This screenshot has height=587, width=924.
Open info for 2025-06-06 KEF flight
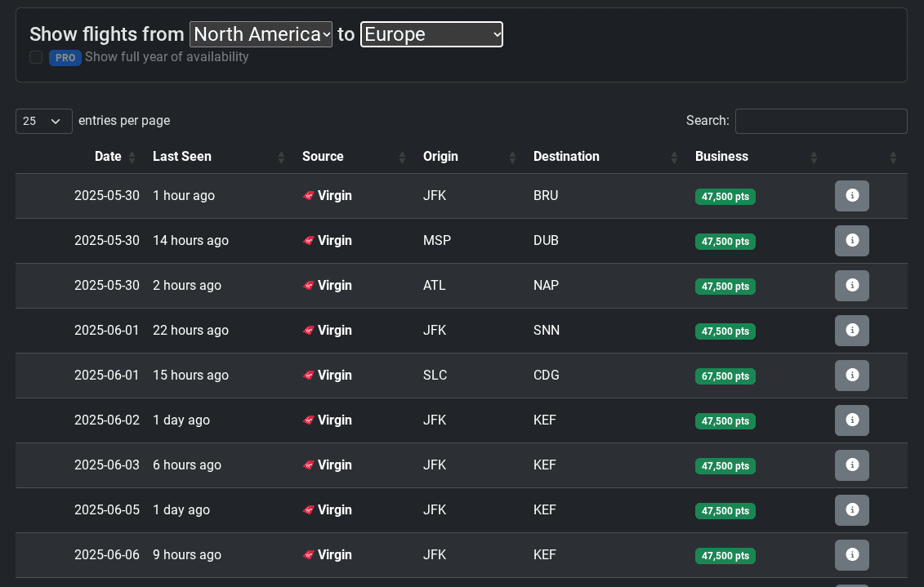point(851,555)
